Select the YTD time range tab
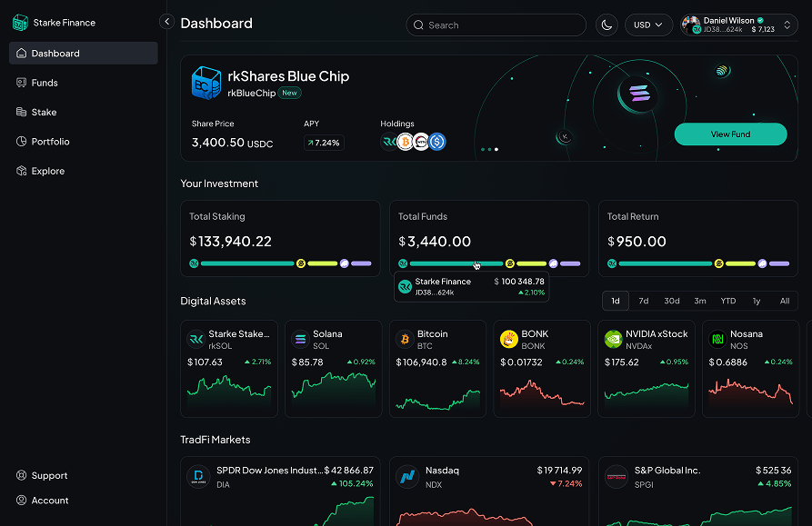The height and width of the screenshot is (526, 812). 728,301
